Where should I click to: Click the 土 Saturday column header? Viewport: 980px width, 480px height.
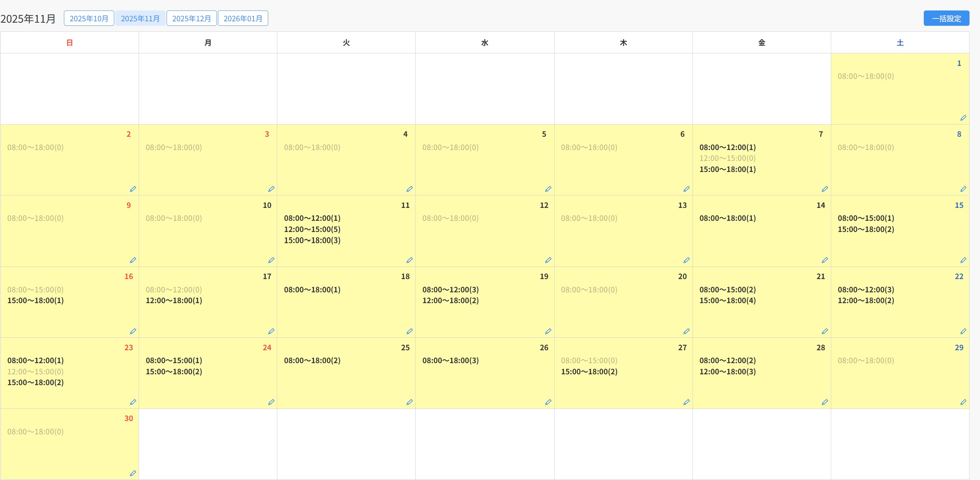pyautogui.click(x=900, y=43)
